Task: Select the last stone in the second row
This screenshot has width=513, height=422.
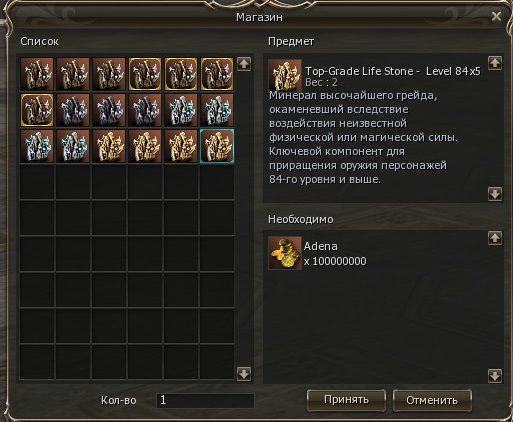Action: pyautogui.click(x=217, y=110)
